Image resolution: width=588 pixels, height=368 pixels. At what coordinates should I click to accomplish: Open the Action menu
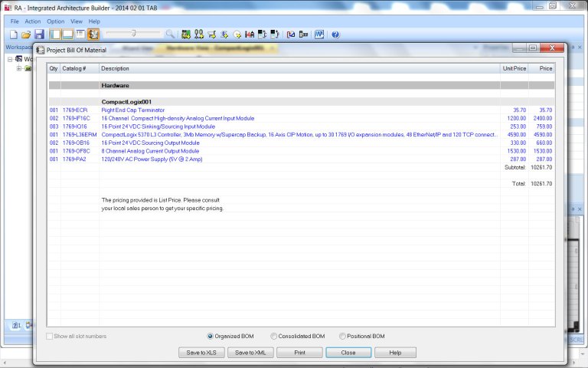point(33,21)
